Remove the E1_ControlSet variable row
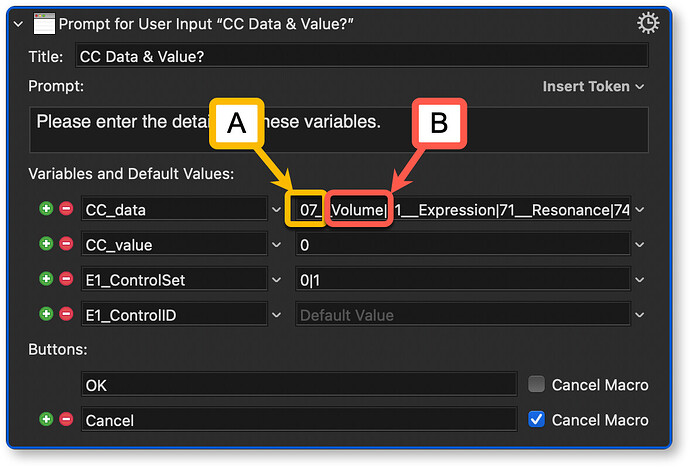The image size is (690, 467). (x=66, y=280)
